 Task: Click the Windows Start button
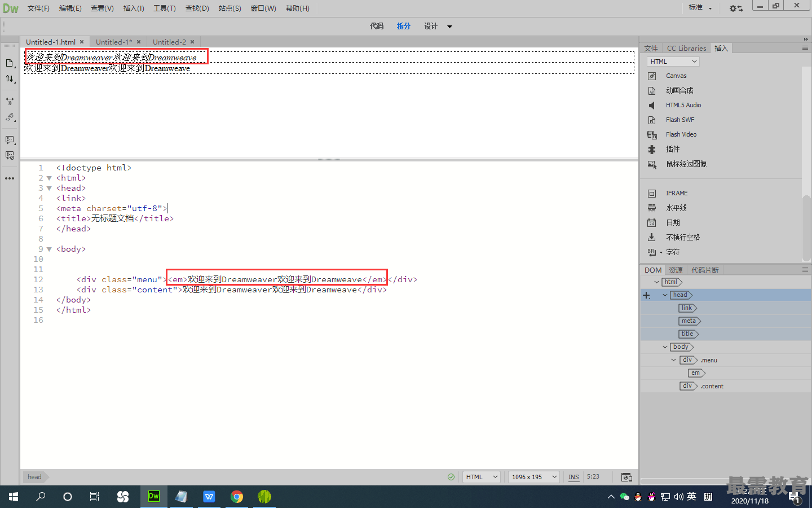click(14, 496)
